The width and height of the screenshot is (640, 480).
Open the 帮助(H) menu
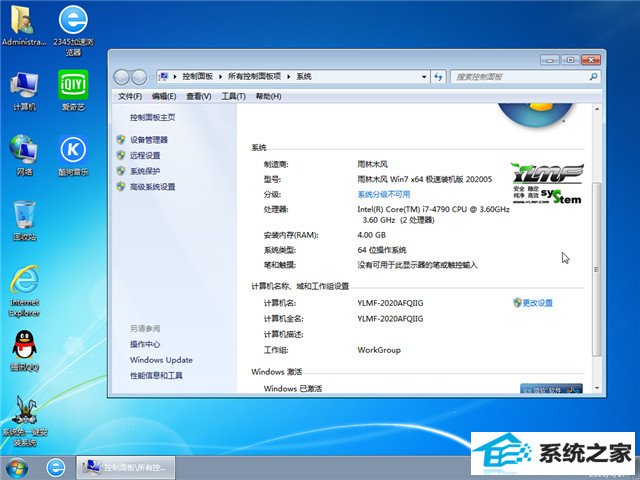(268, 96)
